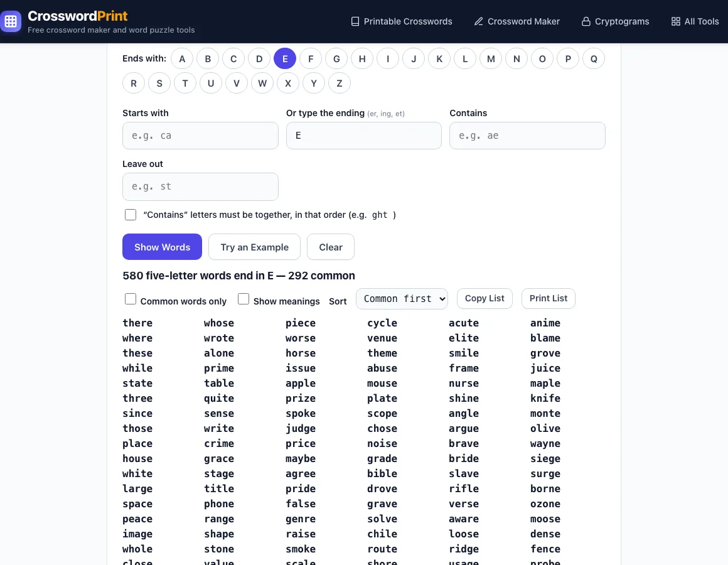The height and width of the screenshot is (565, 728).
Task: Click the word "rifle" in results
Action: [463, 488]
